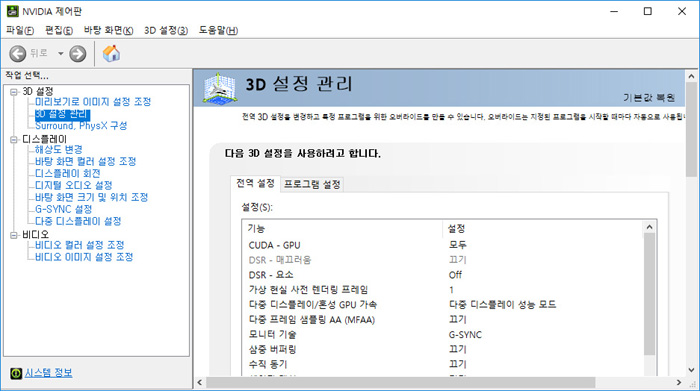Image resolution: width=700 pixels, height=391 pixels.
Task: Select the DSR - 요소 setting row
Action: pos(443,275)
